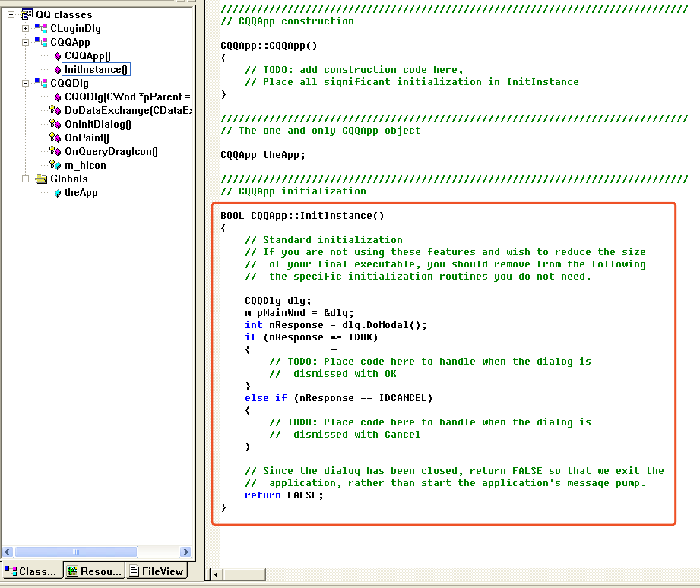
Task: Click the code editor horizontal scrollbar thumb
Action: (x=245, y=574)
